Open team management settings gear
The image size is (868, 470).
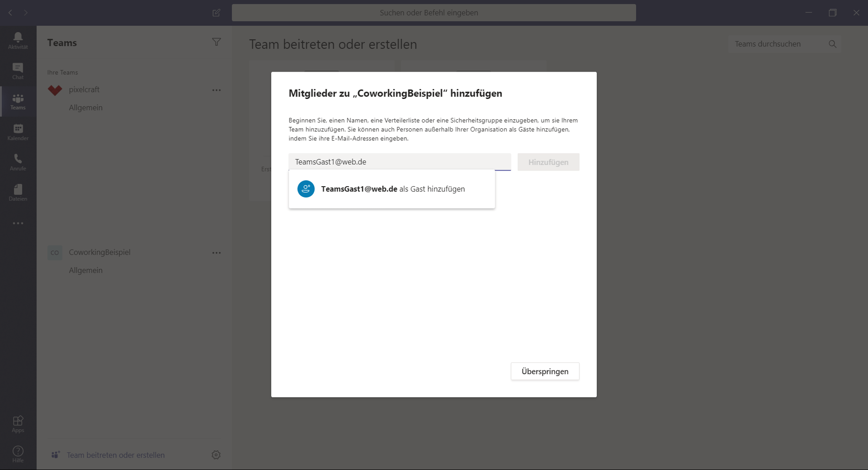[x=216, y=454]
